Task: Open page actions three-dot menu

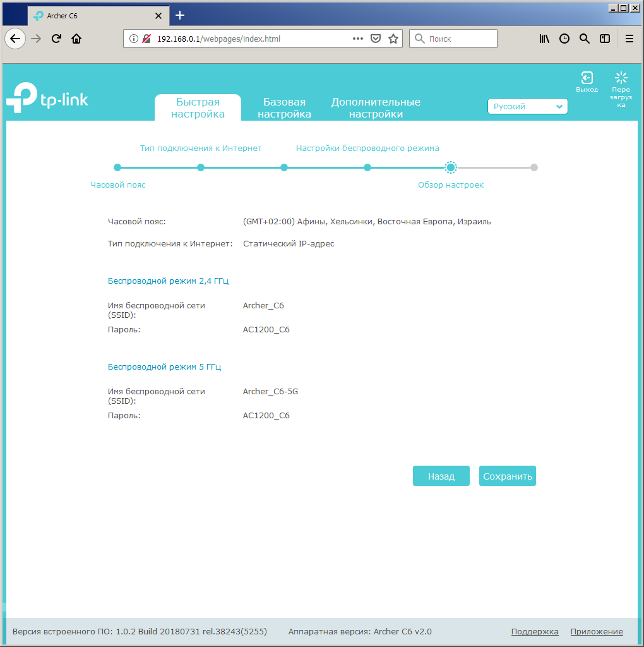Action: [358, 39]
